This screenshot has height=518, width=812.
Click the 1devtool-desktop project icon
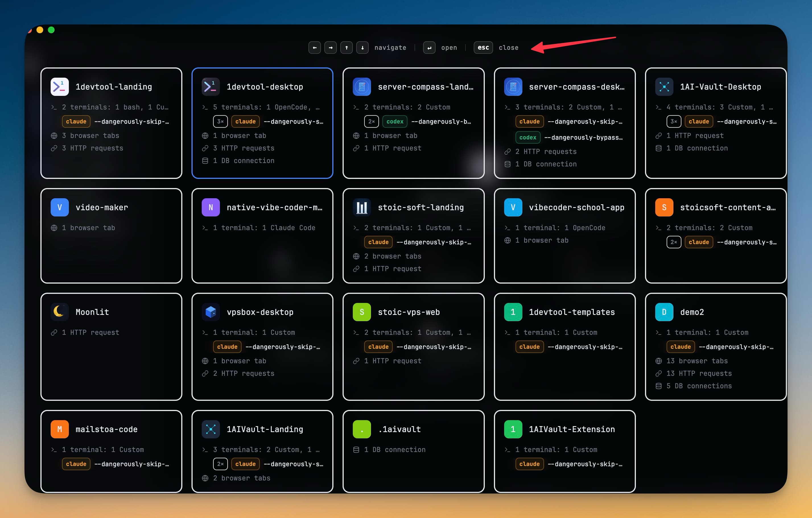pos(211,87)
